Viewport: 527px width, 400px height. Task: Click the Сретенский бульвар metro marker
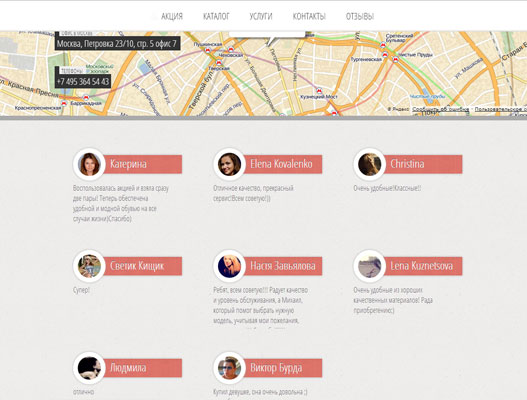point(383,45)
